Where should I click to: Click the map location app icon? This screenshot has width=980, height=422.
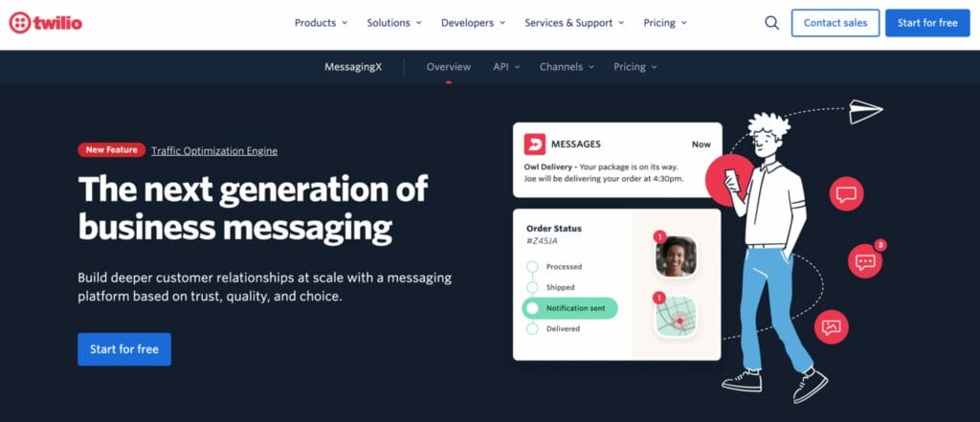[x=676, y=317]
